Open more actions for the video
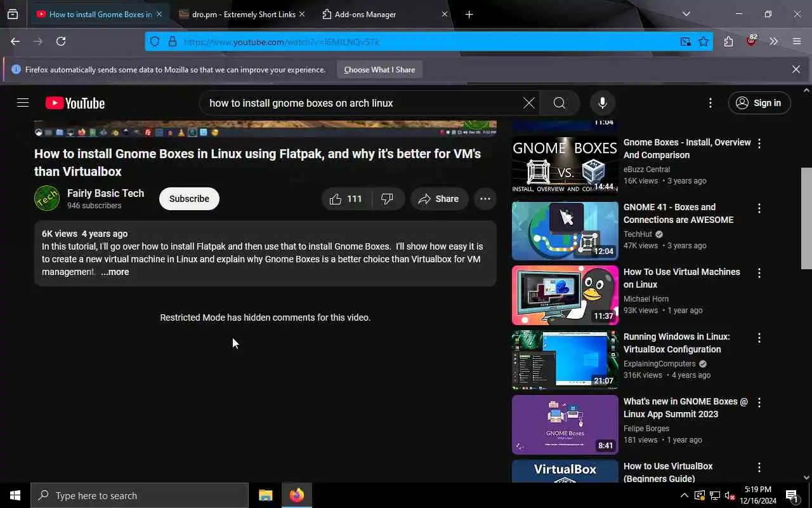The height and width of the screenshot is (508, 812). click(x=485, y=199)
